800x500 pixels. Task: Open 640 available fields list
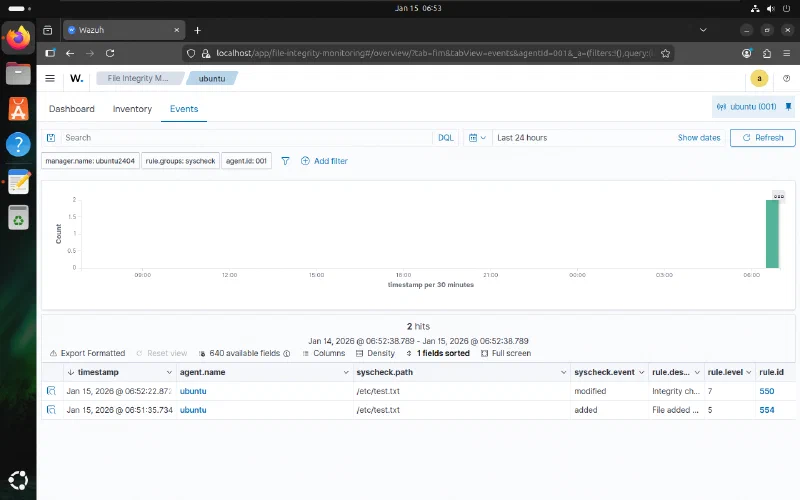pyautogui.click(x=244, y=353)
